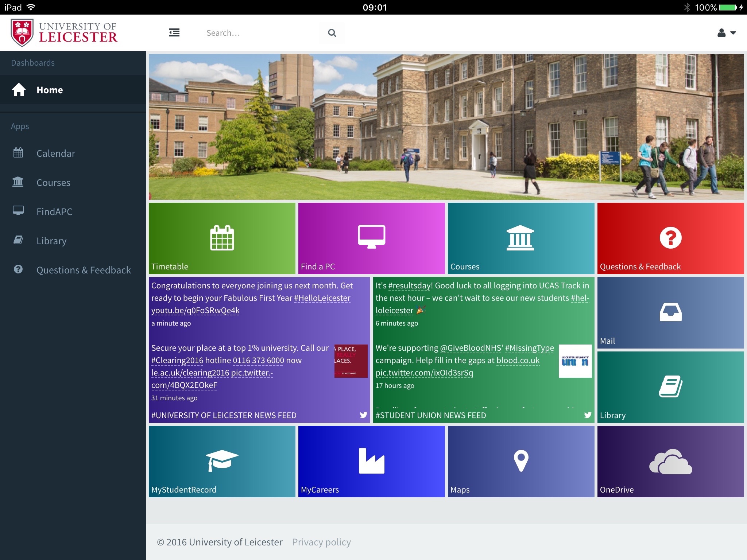Collapse the sidebar with the menu toggle icon
Viewport: 747px width, 560px height.
174,33
